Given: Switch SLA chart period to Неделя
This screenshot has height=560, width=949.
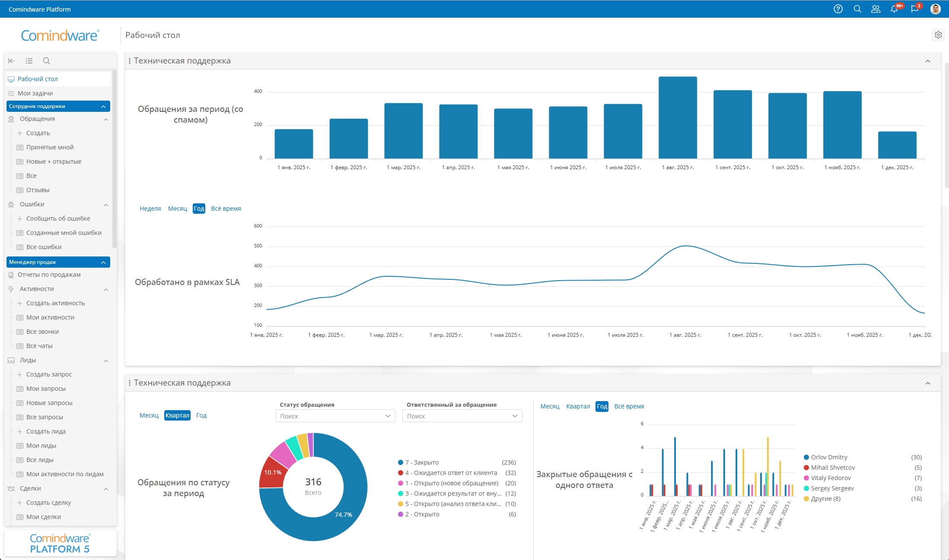Looking at the screenshot, I should click(150, 209).
